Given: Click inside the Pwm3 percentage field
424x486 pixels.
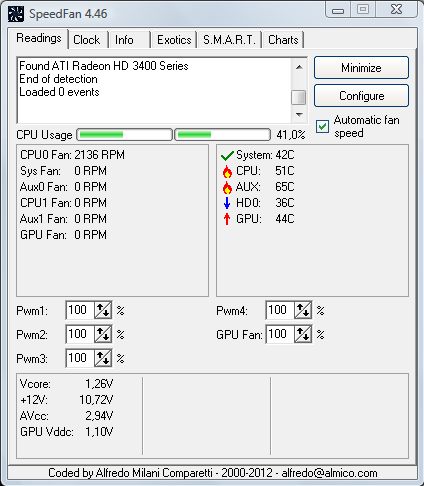Looking at the screenshot, I should [80, 358].
